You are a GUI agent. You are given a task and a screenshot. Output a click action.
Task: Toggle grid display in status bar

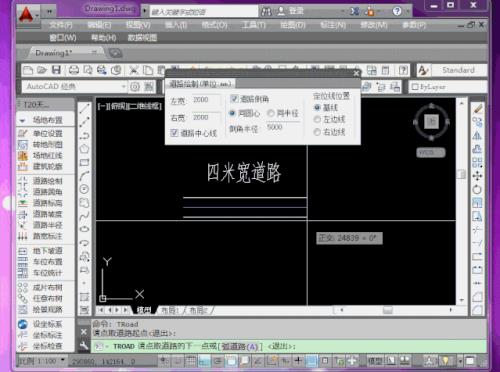191,361
